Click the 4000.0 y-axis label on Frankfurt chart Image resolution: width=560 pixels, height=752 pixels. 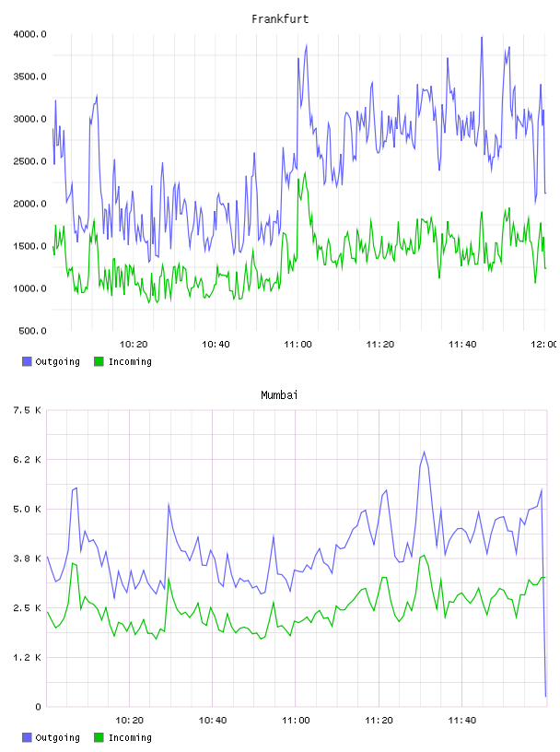click(x=29, y=34)
